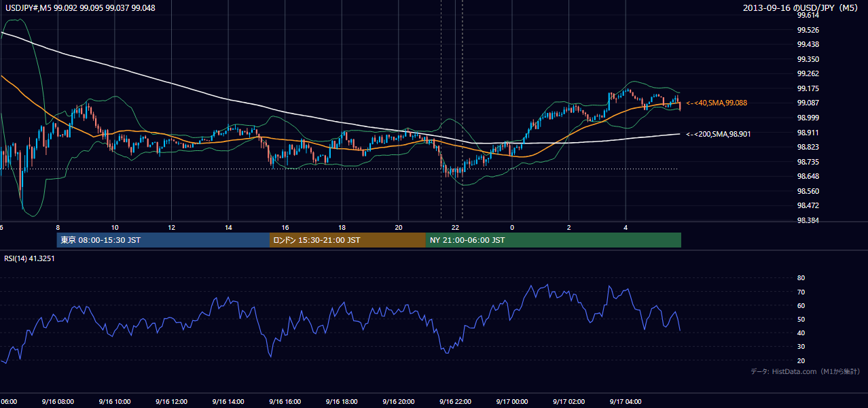Screen dimensions: 868x408
Task: Click the hour 22 label under price chart
Action: pyautogui.click(x=456, y=228)
